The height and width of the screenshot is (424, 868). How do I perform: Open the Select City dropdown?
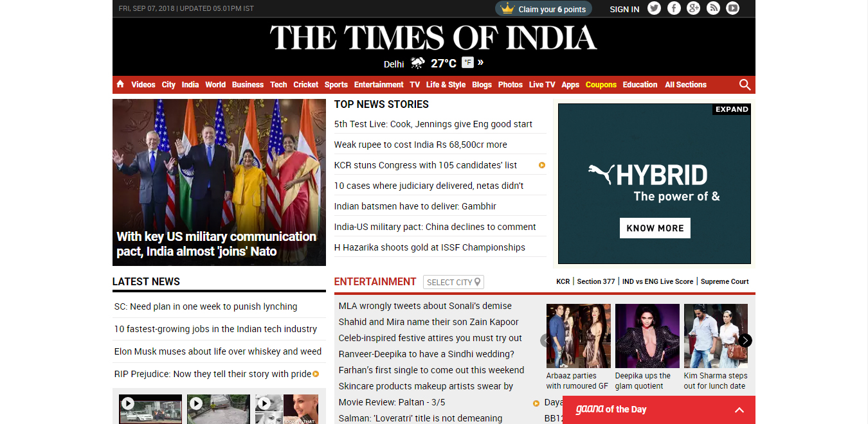tap(453, 282)
